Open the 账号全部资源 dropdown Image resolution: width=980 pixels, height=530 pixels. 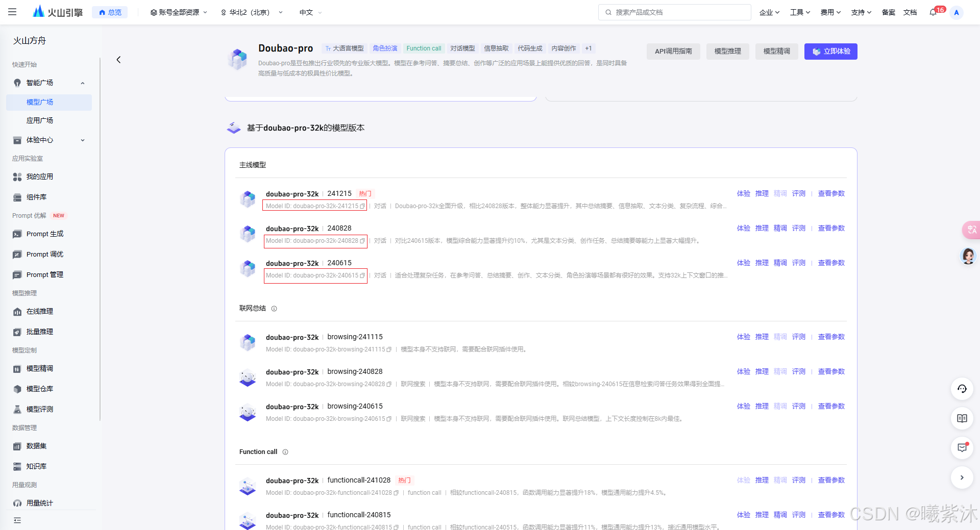point(179,12)
